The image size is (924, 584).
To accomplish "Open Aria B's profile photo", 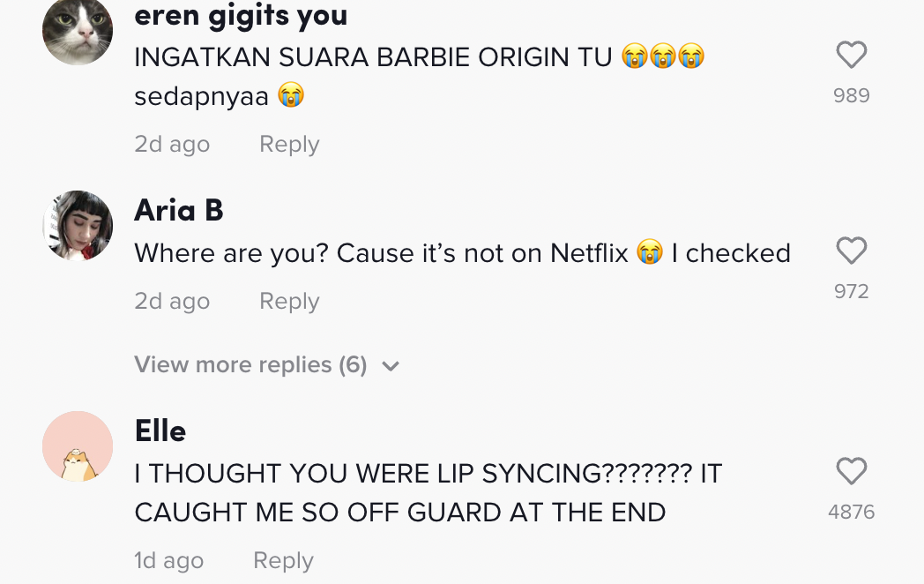I will click(x=78, y=226).
